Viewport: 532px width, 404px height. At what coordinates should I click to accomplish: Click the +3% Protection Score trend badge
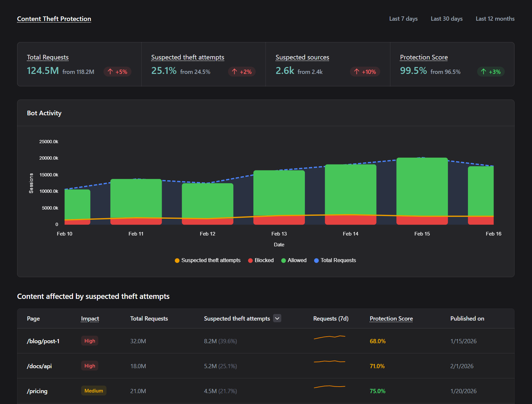coord(491,72)
